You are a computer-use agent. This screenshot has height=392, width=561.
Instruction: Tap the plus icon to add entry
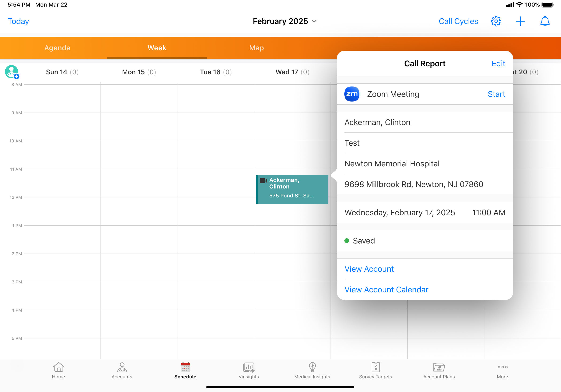[x=520, y=21]
